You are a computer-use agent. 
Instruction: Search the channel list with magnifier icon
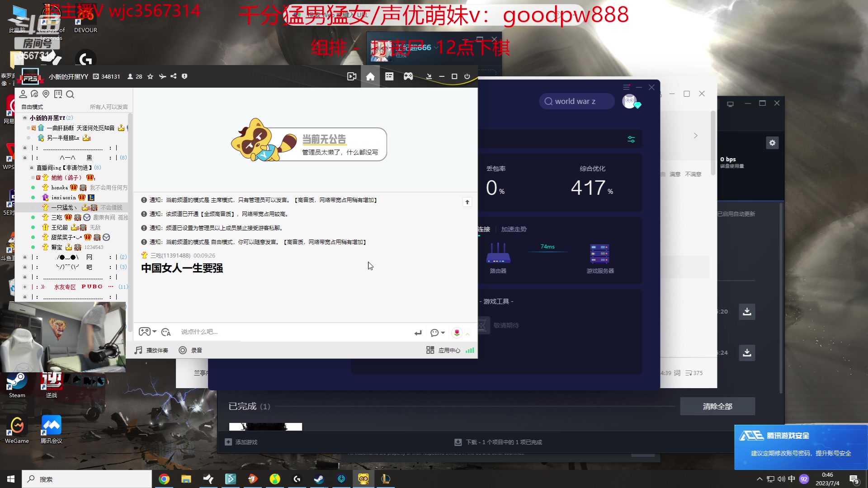pos(70,94)
